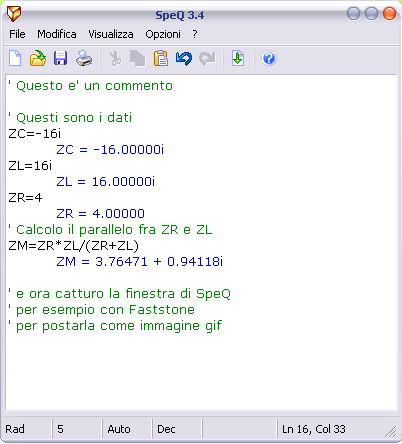Click comment e ora catturo la finestra di SpeQ
This screenshot has width=402, height=444.
(x=119, y=294)
